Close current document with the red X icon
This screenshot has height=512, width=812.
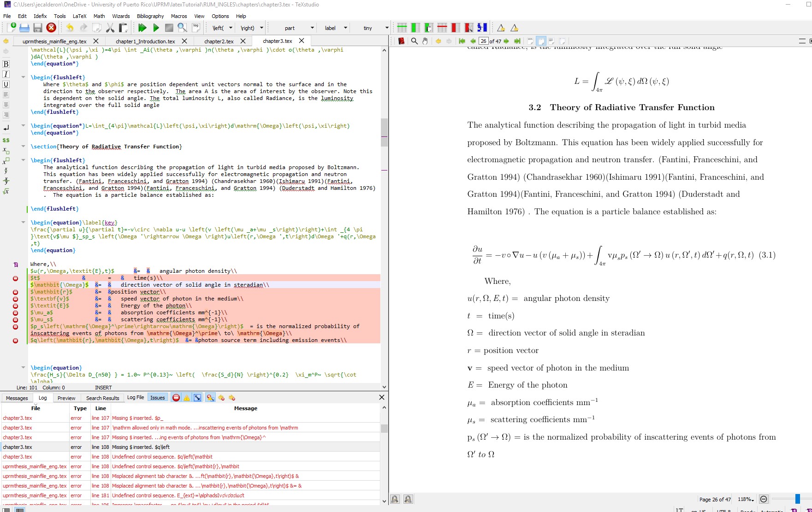tap(51, 28)
